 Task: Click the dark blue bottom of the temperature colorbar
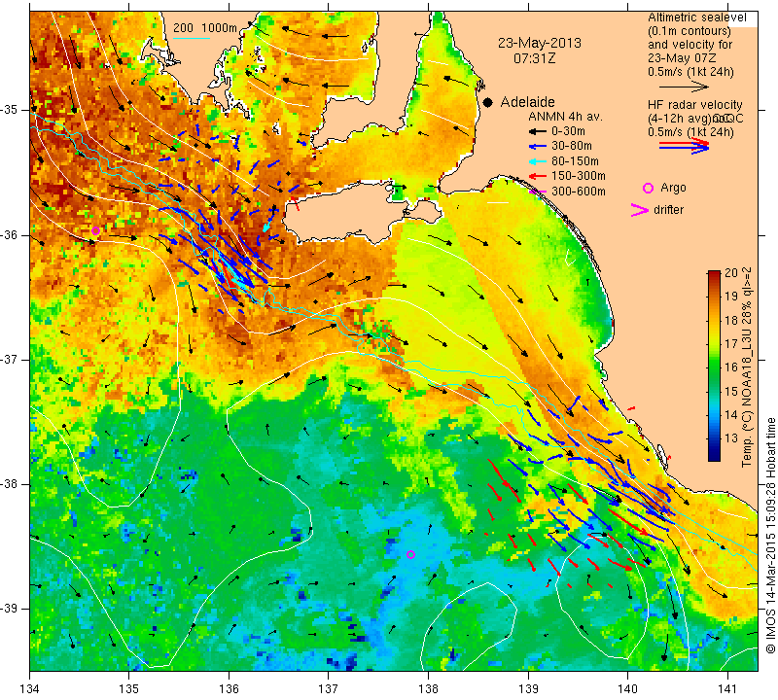pyautogui.click(x=714, y=457)
